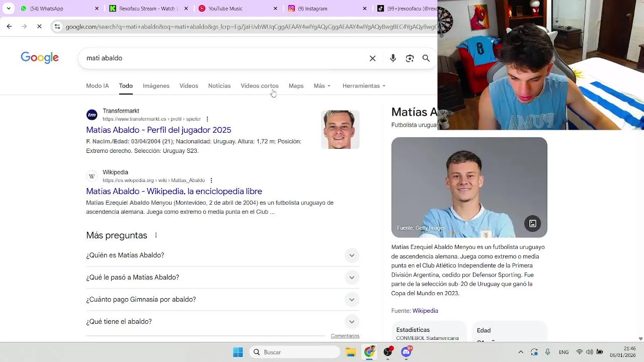
Task: Click the magnifying glass search icon
Action: 426,58
